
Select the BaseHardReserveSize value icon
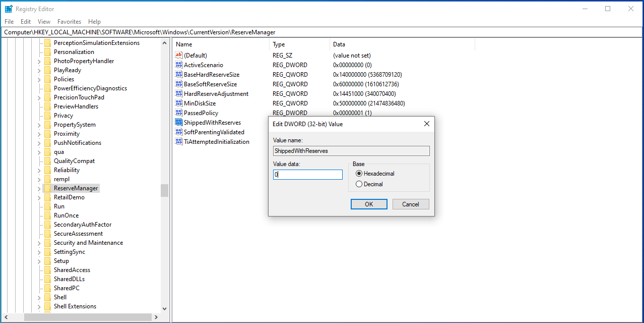(x=178, y=74)
